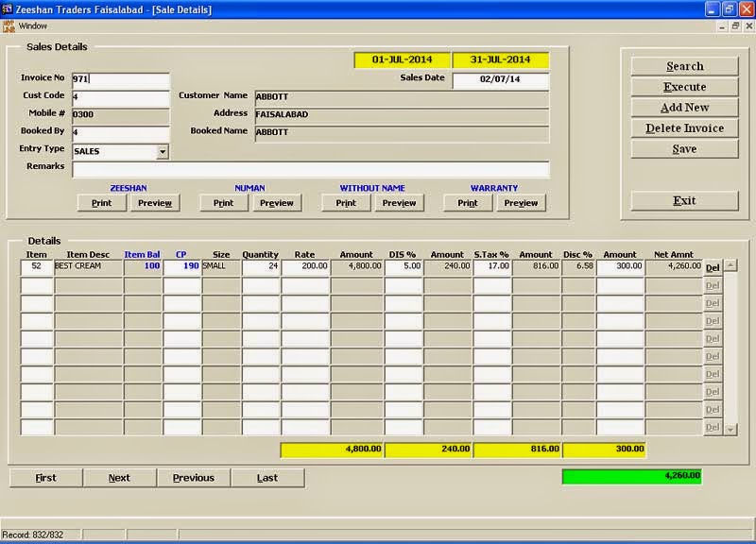
Task: Click the Exit button
Action: [x=682, y=200]
